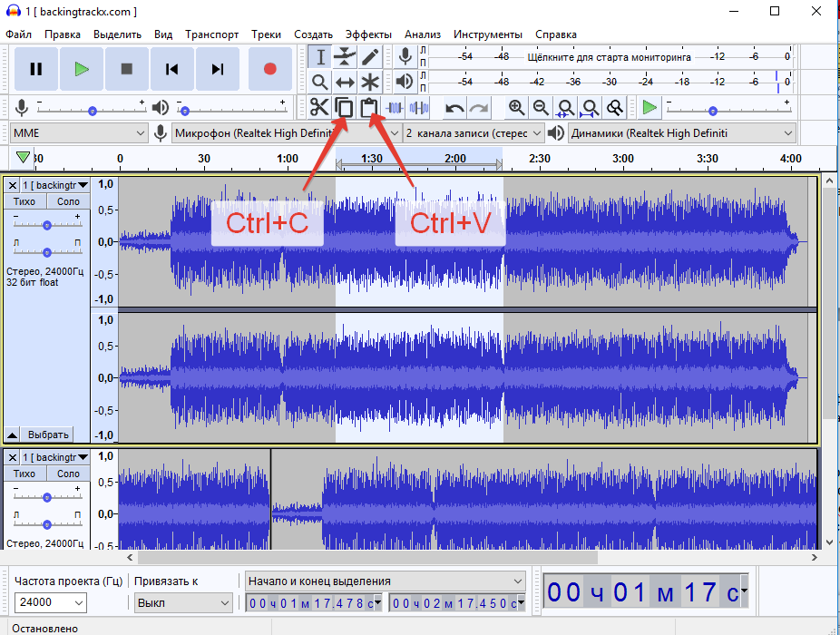
Task: Open the Эффекты menu
Action: coord(368,34)
